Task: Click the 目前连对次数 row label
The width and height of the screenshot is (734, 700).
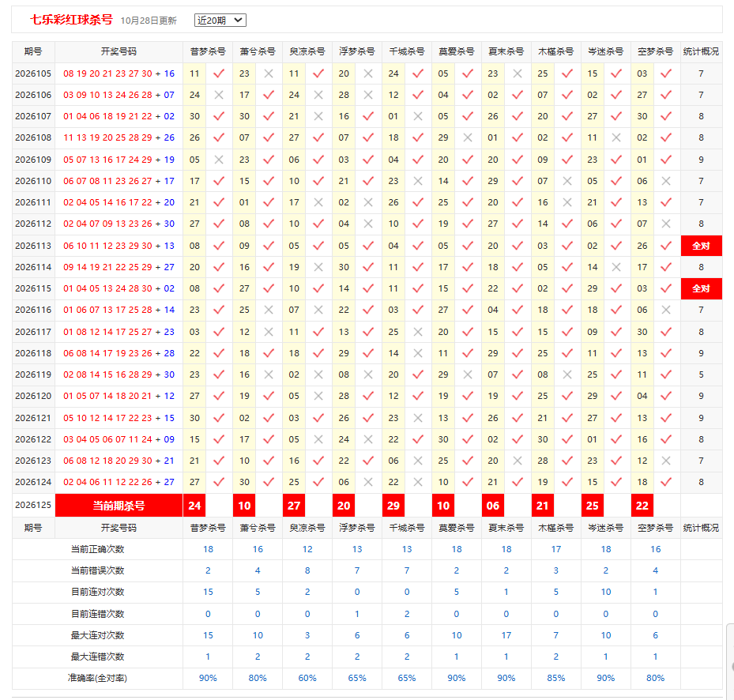Action: click(97, 592)
